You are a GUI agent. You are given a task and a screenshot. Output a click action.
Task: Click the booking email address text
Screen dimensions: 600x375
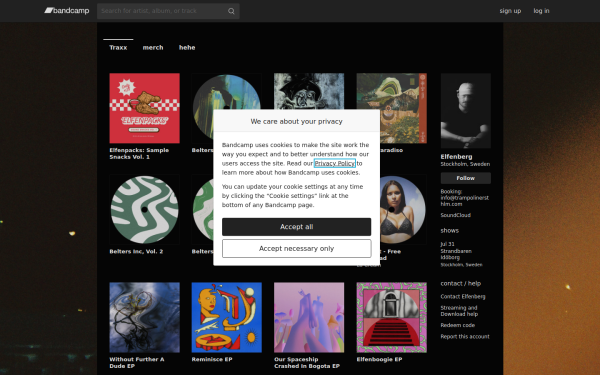(465, 201)
